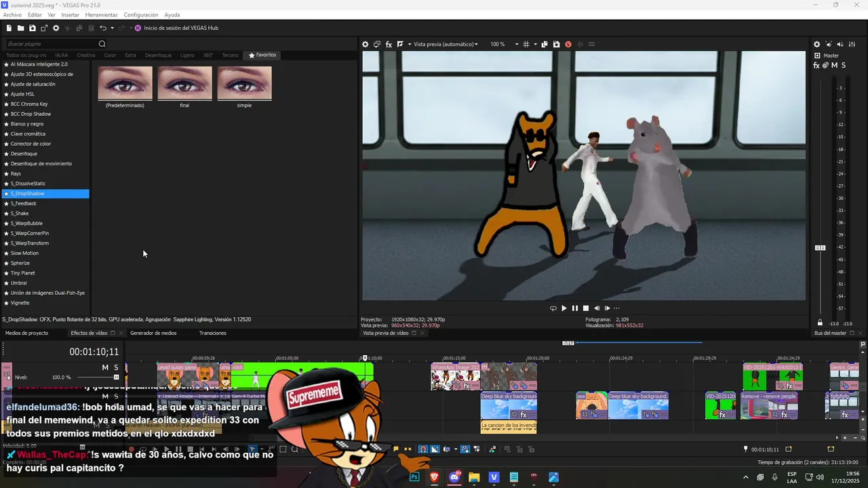868x488 pixels.
Task: Switch to Todos los plug-ins tab
Action: tap(26, 55)
